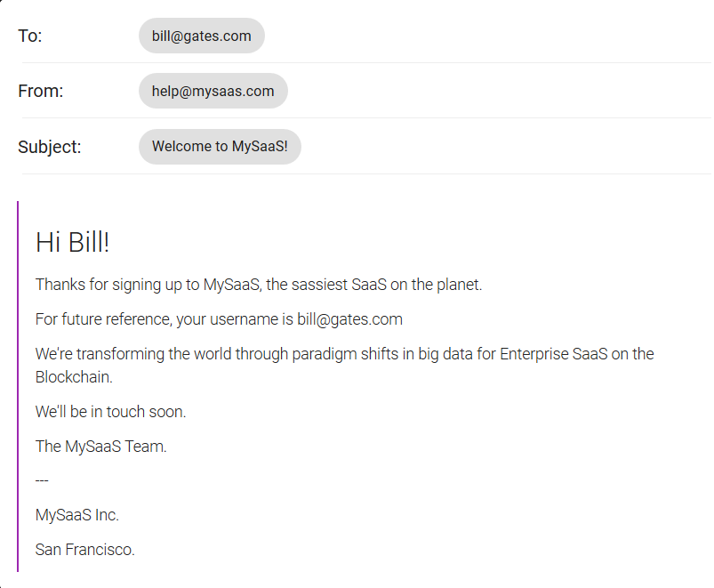The height and width of the screenshot is (588, 714).
Task: Click the "MySaaS Inc." company name
Action: coord(76,515)
